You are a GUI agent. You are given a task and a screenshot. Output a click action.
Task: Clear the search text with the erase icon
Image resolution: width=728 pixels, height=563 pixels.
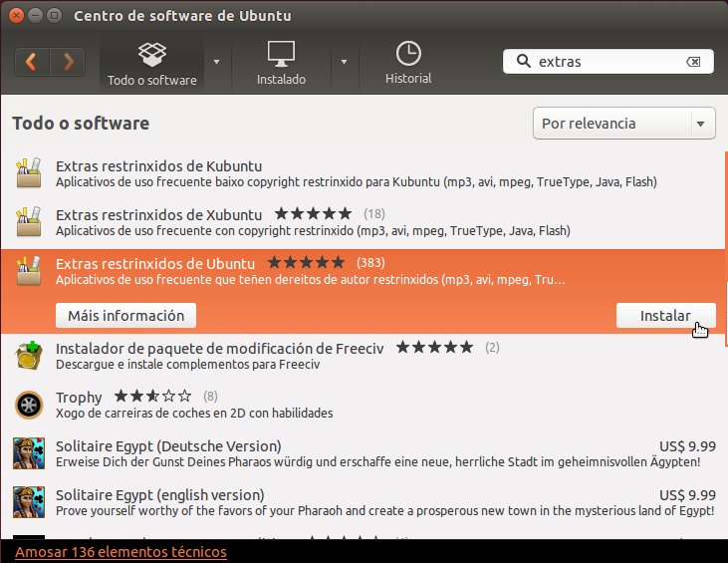point(693,62)
